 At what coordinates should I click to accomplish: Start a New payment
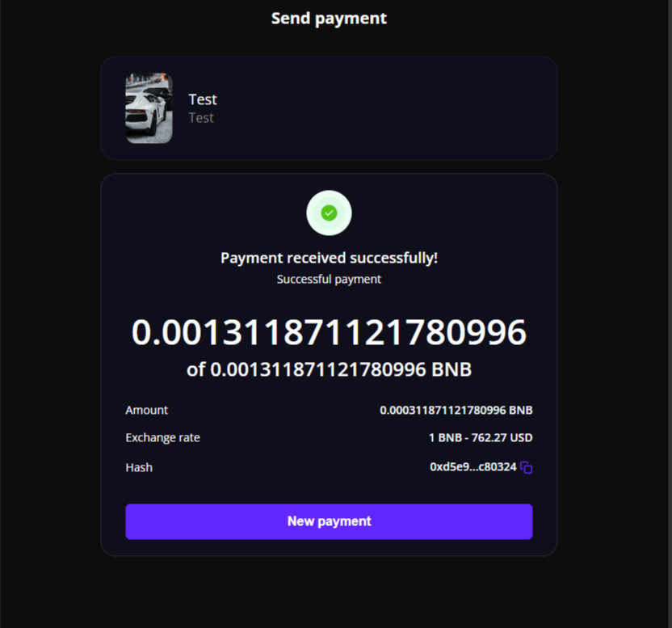tap(329, 521)
